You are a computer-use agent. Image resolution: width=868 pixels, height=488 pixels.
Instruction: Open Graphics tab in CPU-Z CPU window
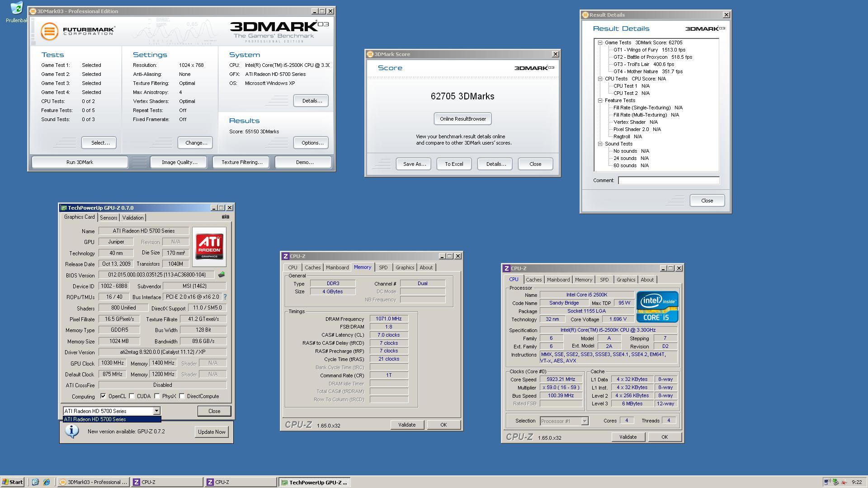[x=626, y=280]
